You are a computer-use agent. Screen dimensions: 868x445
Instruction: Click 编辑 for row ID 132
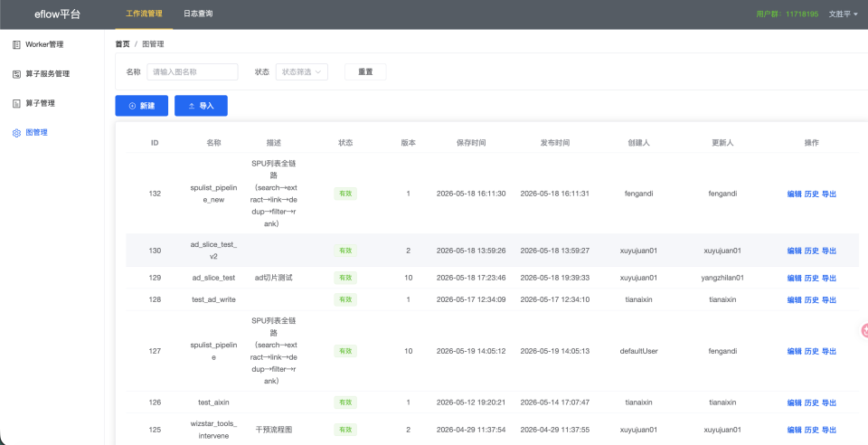coord(795,194)
